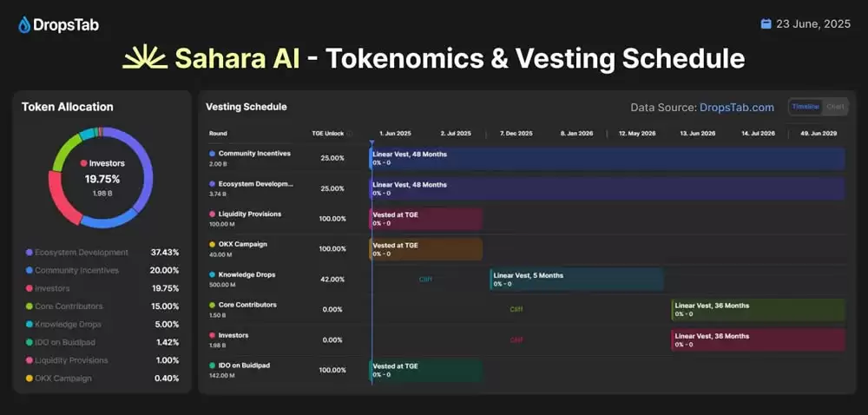The width and height of the screenshot is (868, 415).
Task: Select Ecosystem Development Linear Vest 48 Months bar
Action: [x=608, y=188]
